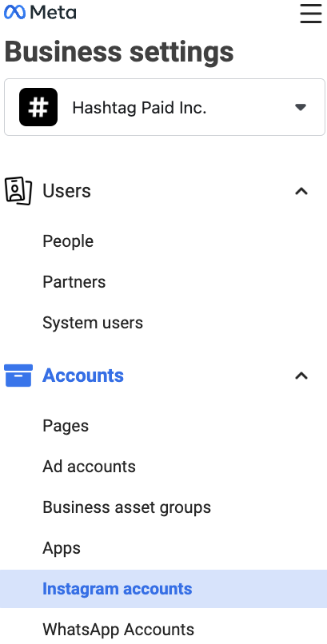Go to Partners
The image size is (327, 644).
click(x=74, y=282)
